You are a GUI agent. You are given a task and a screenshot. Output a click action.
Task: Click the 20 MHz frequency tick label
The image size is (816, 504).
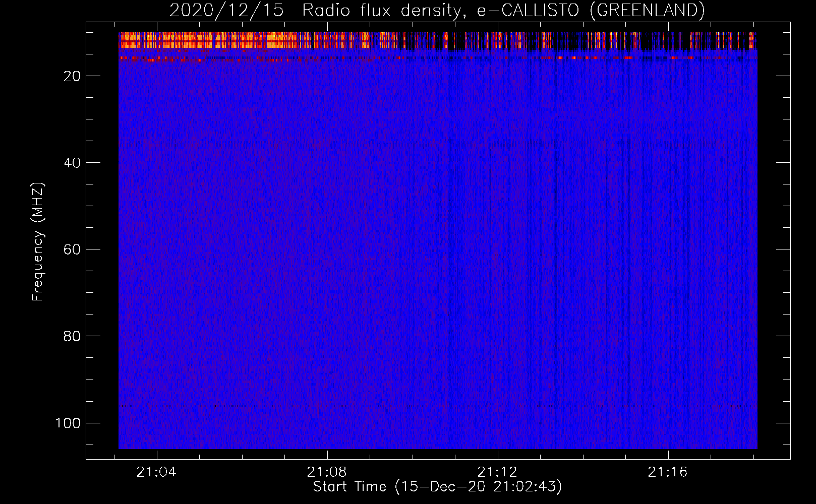point(72,76)
